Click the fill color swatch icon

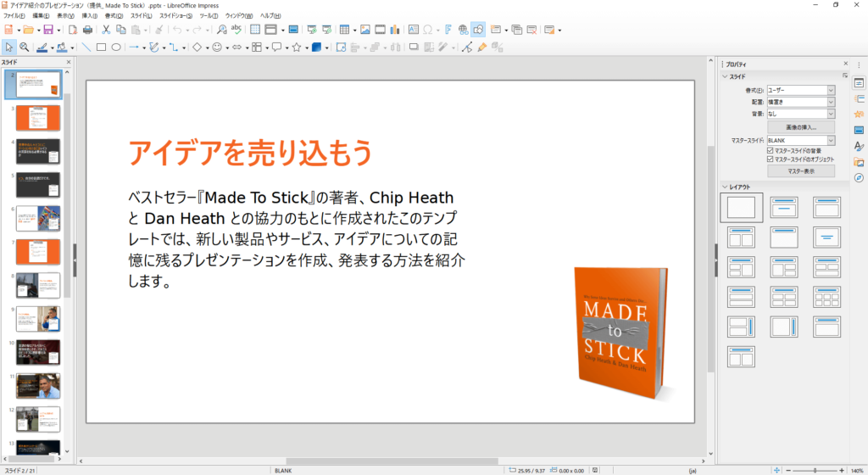(62, 47)
